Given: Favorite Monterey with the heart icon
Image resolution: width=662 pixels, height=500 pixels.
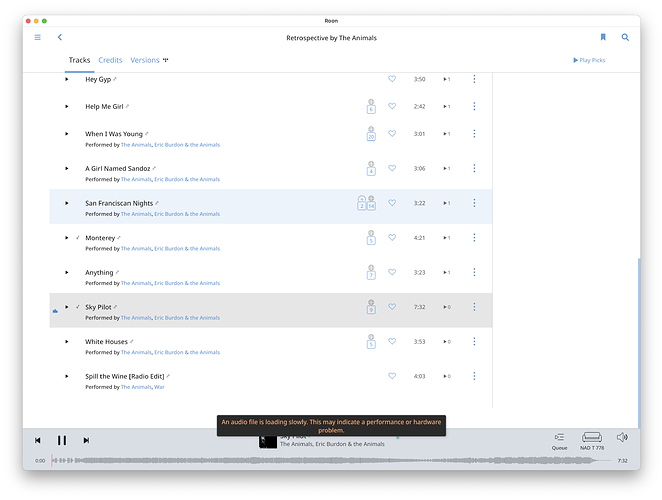Looking at the screenshot, I should (392, 237).
